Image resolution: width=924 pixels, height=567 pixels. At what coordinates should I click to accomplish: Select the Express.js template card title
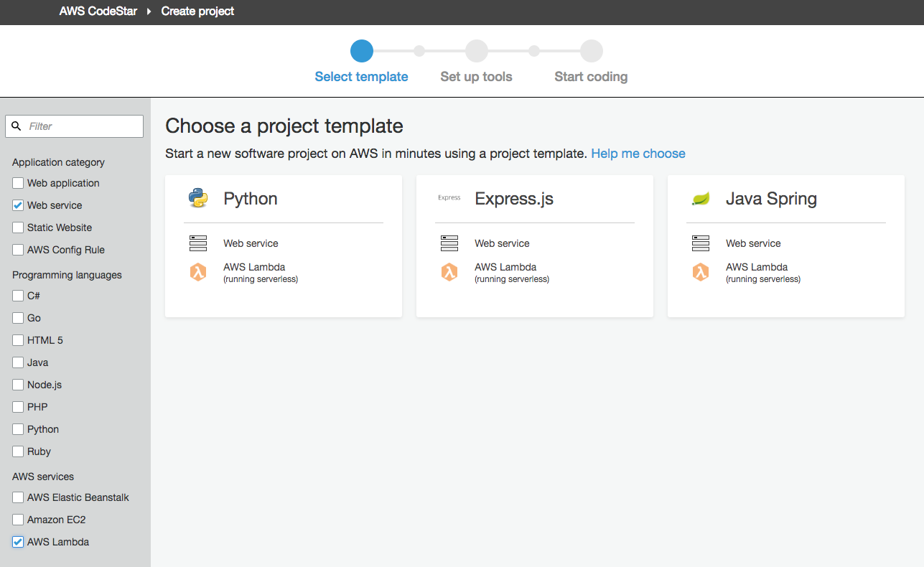[x=514, y=199]
